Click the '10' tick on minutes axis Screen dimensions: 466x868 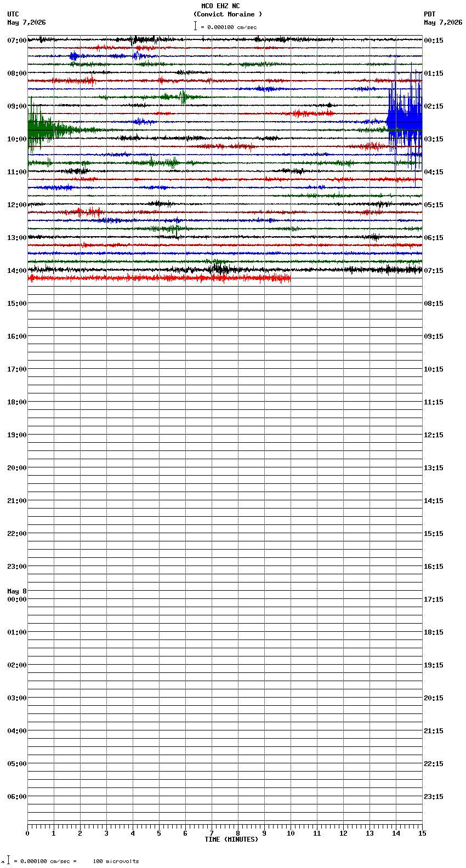point(291,833)
